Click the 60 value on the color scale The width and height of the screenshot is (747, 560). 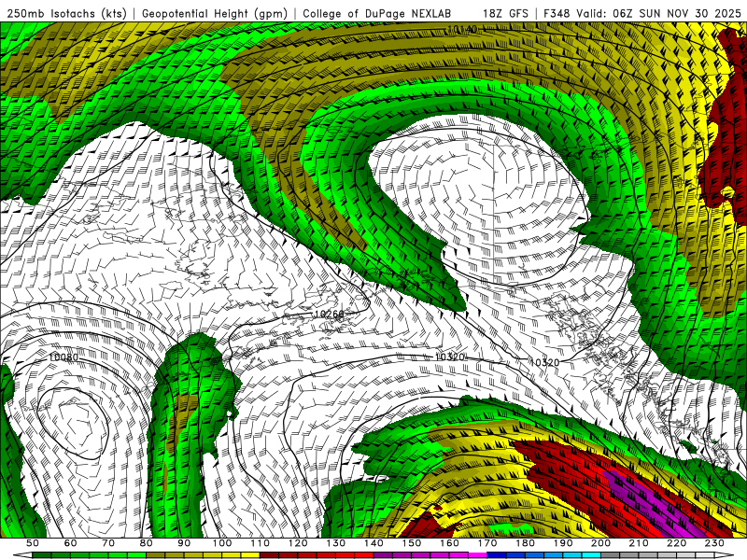[x=71, y=543]
